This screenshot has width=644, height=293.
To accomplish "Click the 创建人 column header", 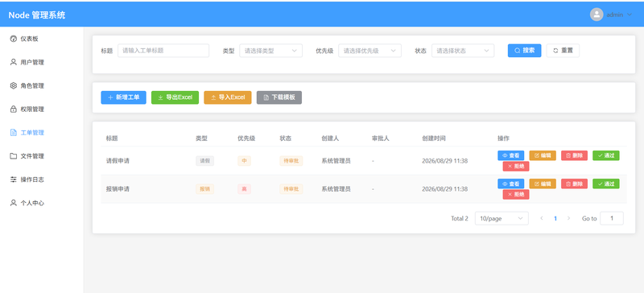I will pos(330,138).
